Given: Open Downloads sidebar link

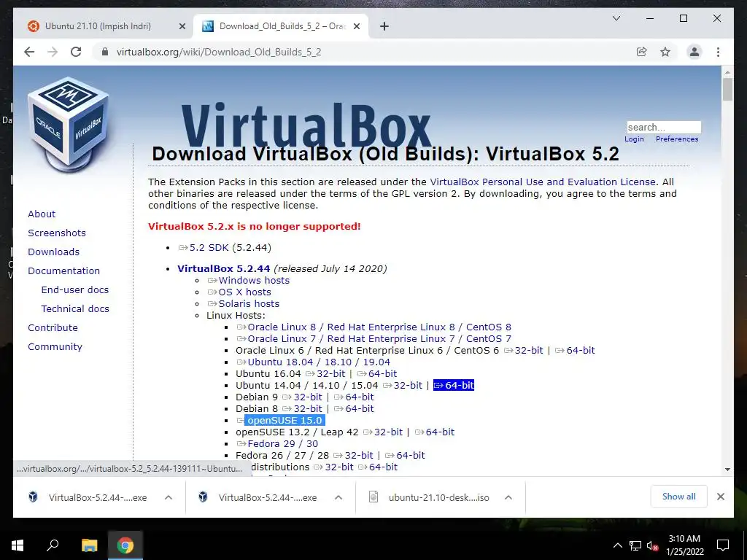Looking at the screenshot, I should click(53, 252).
